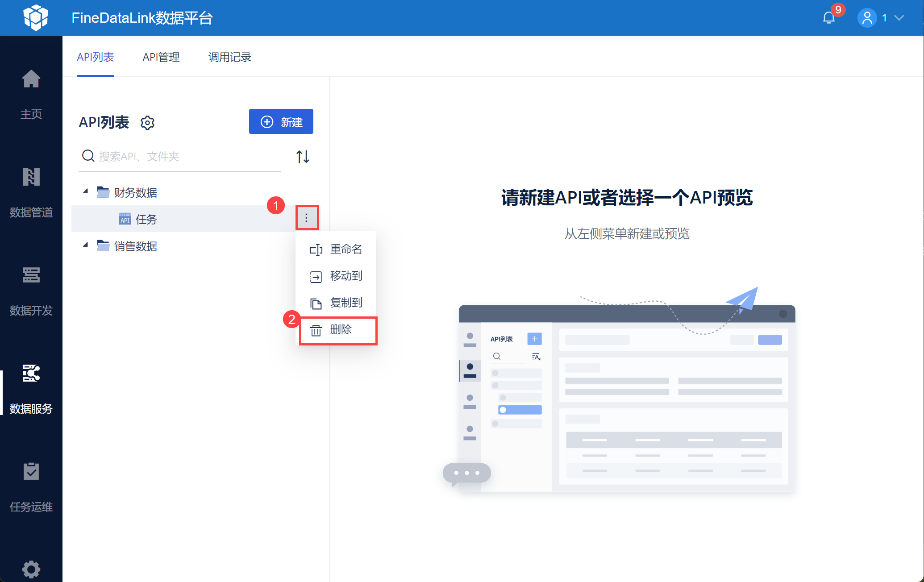Open 数据开发 in the sidebar
Image resolution: width=924 pixels, height=582 pixels.
pos(31,291)
